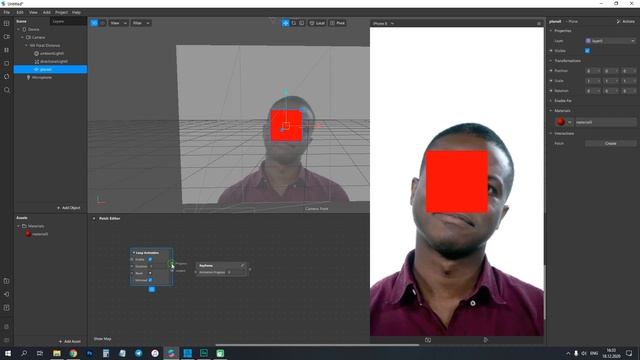This screenshot has width=640, height=360.
Task: Click the video/camera icon in left sidebar
Action: [7, 37]
